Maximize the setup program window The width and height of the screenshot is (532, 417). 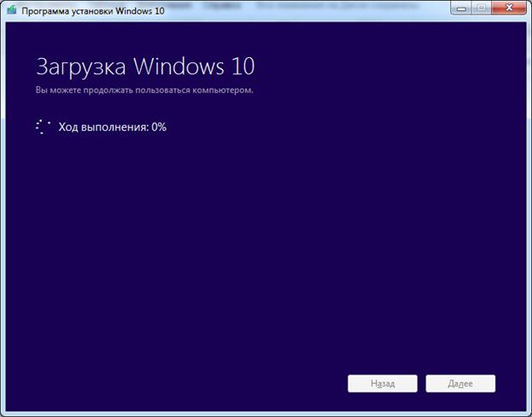pos(482,9)
